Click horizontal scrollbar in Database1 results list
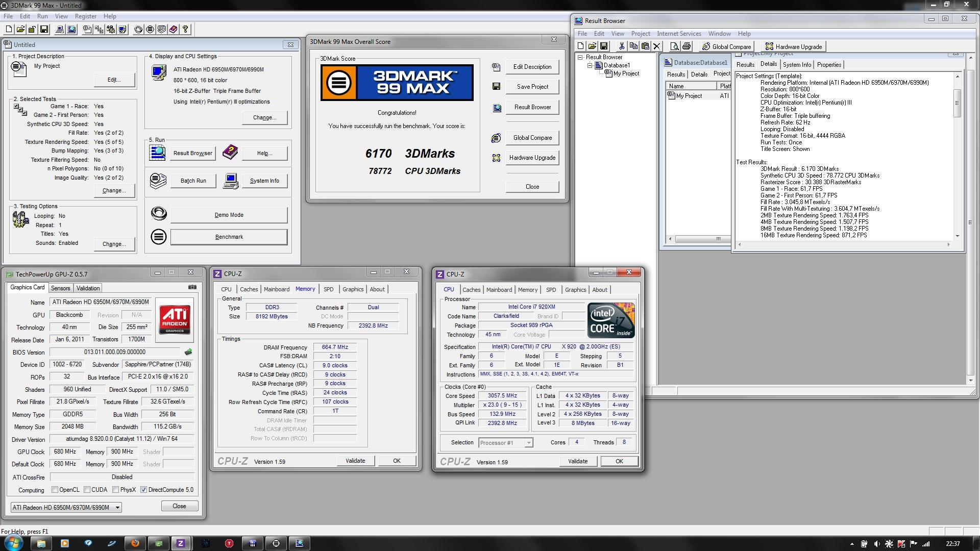Viewport: 980px width, 551px height. pos(699,239)
